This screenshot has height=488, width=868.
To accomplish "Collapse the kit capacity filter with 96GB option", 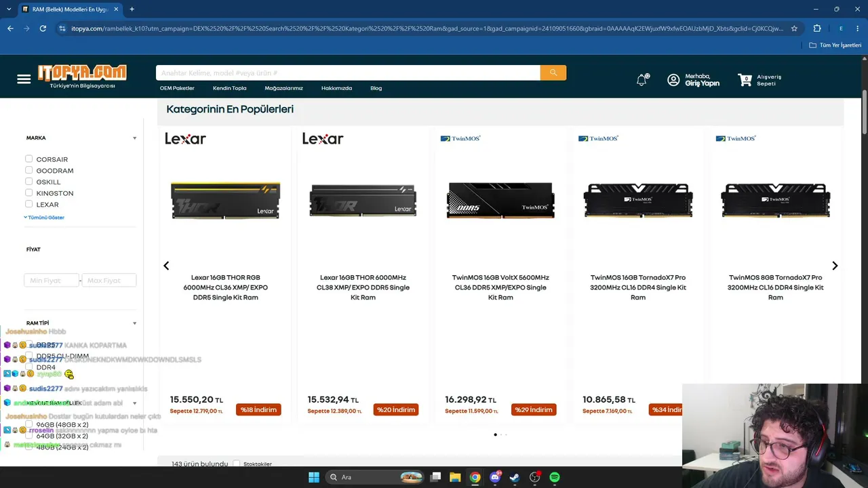I will coord(134,403).
